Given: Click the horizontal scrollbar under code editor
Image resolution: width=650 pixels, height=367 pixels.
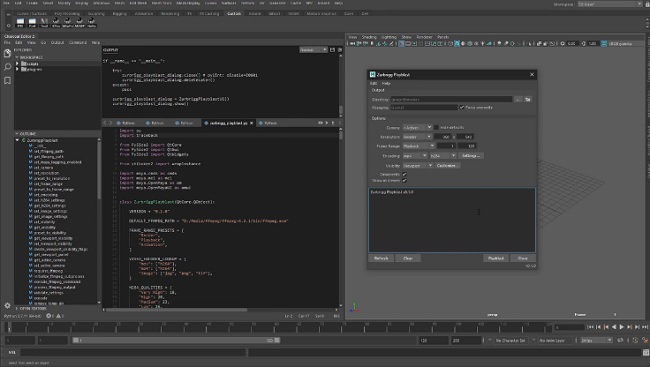Looking at the screenshot, I should 177,309.
